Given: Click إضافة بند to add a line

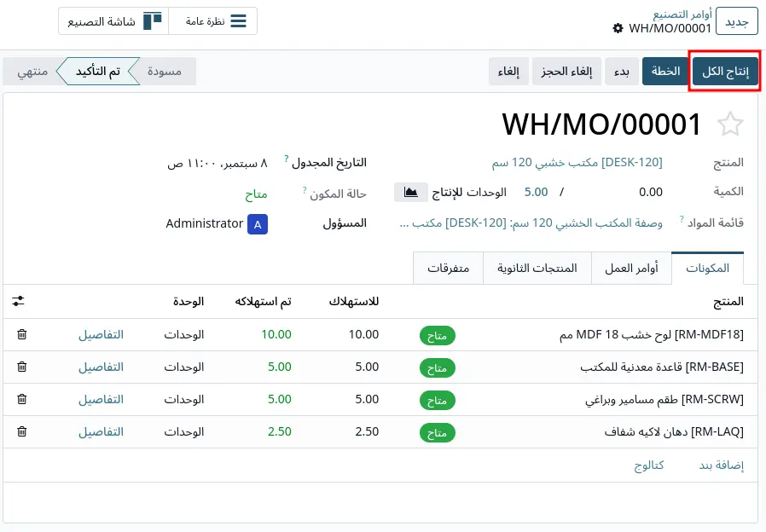Looking at the screenshot, I should coord(721,465).
